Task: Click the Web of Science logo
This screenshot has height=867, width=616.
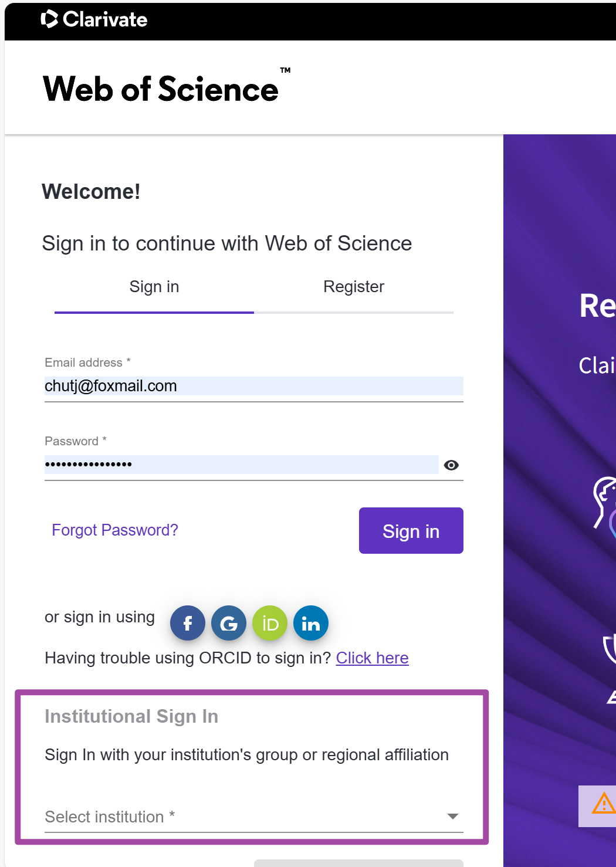Action: (161, 89)
